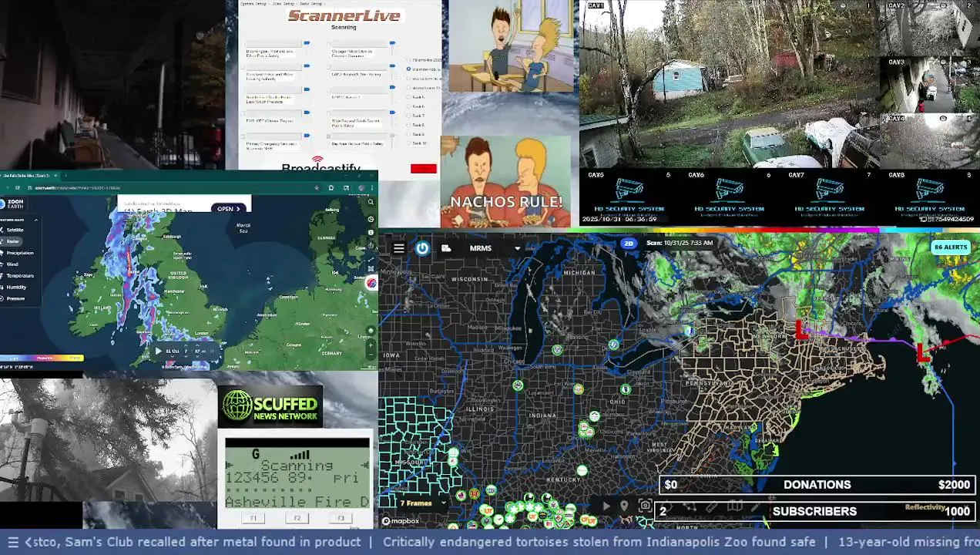Open ScannerLive System Setup menu
This screenshot has height=555, width=980.
coord(253,4)
